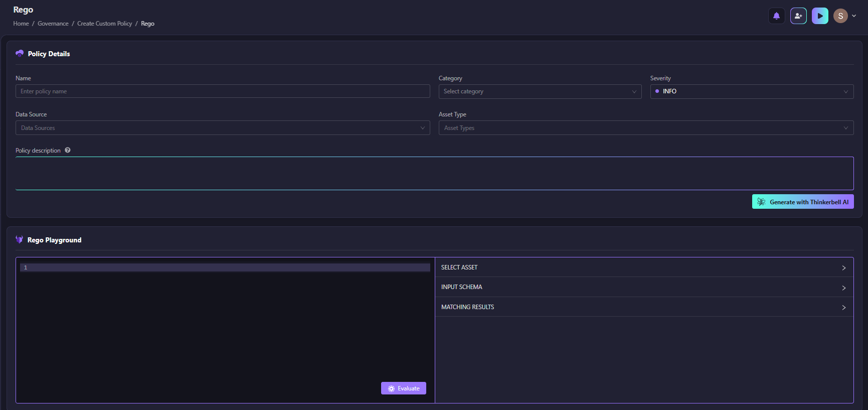Click the play tutorial icon
The height and width of the screenshot is (410, 868).
[820, 16]
